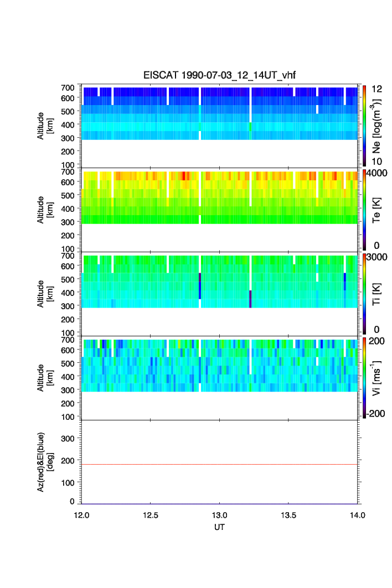Click the Te electron temperature color bar
The image size is (392, 588).
[x=364, y=210]
